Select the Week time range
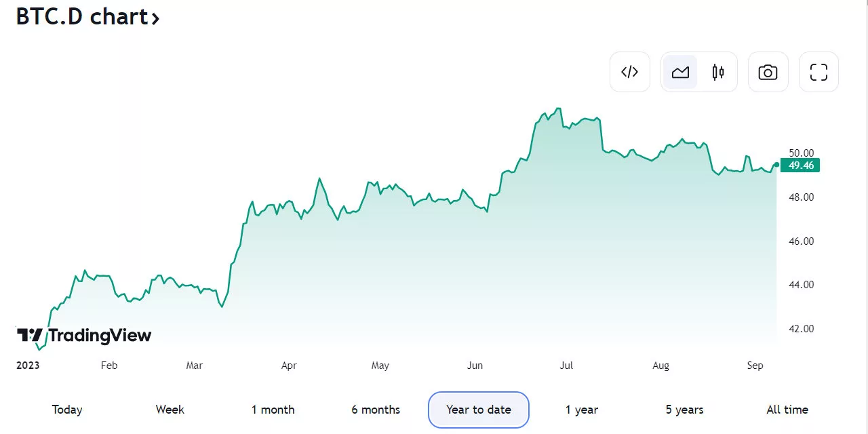 click(170, 410)
